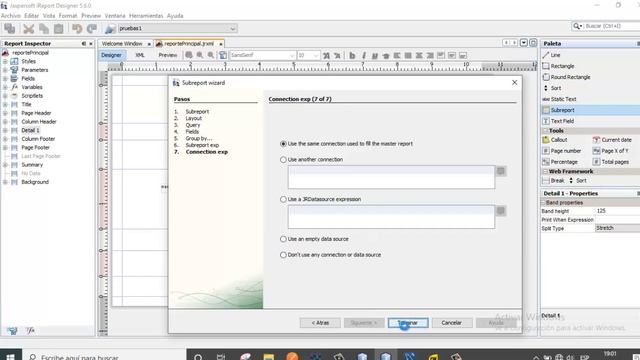Switch to the XML editor tab
This screenshot has height=360, width=640.
point(140,55)
